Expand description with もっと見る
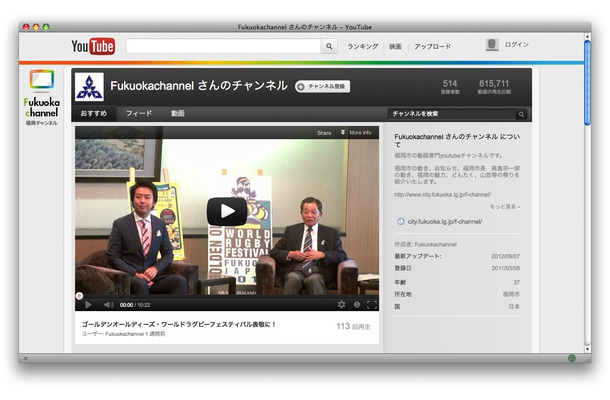This screenshot has width=610, height=400. (505, 207)
